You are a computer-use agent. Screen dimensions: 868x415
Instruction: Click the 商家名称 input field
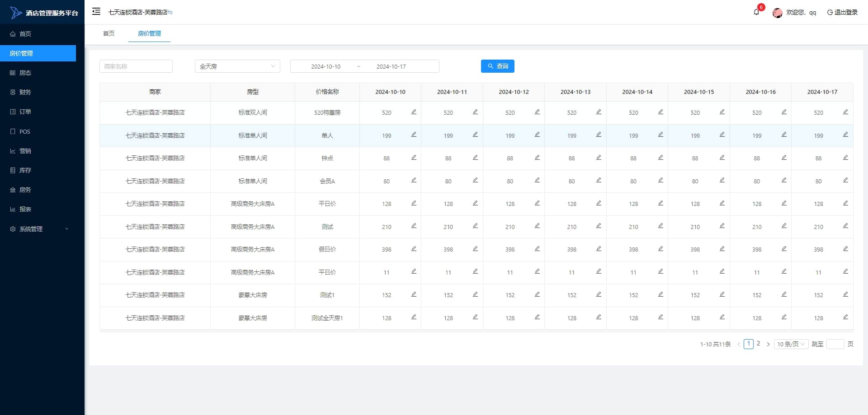point(136,66)
